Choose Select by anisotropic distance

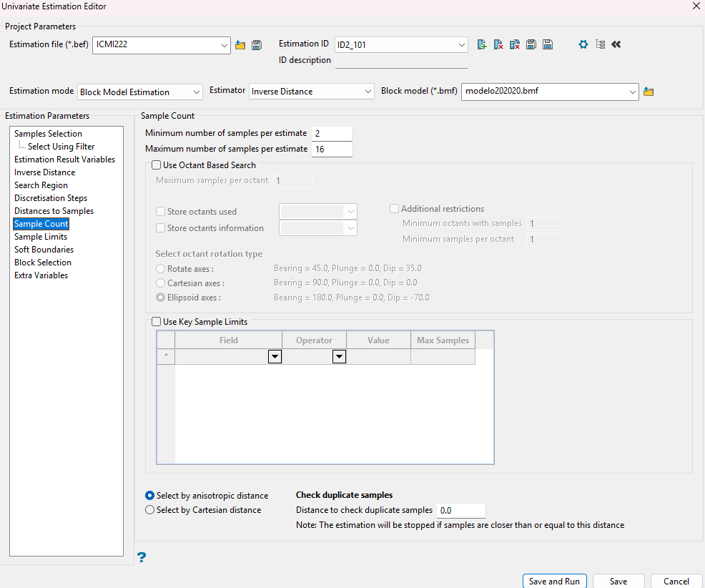tap(149, 495)
